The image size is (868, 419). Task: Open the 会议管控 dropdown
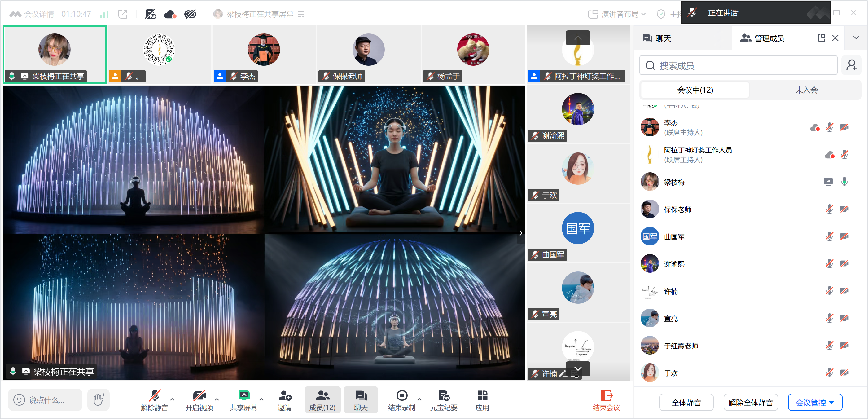[815, 402]
